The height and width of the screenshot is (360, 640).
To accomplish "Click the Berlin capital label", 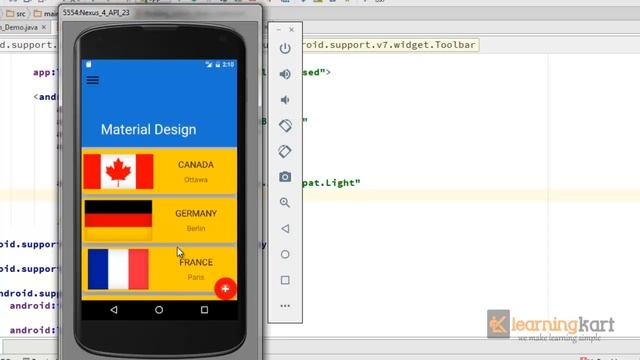I will click(196, 229).
